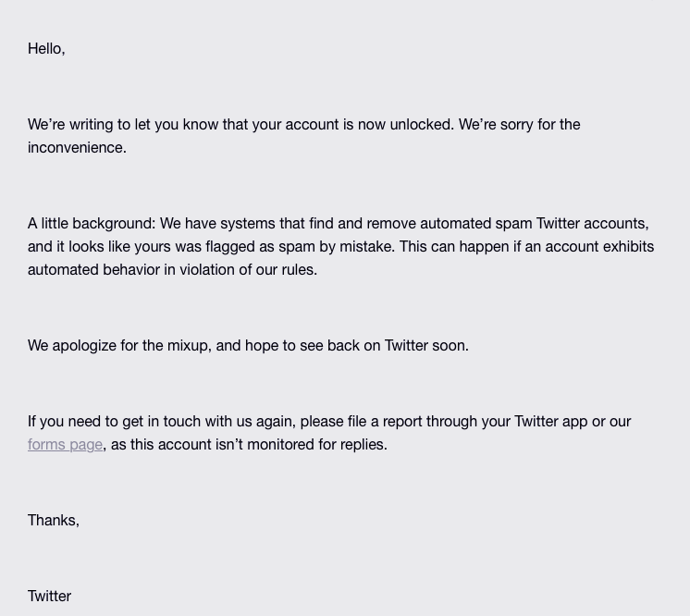690x616 pixels.
Task: Click the "Thanks," closing line
Action: [x=53, y=521]
